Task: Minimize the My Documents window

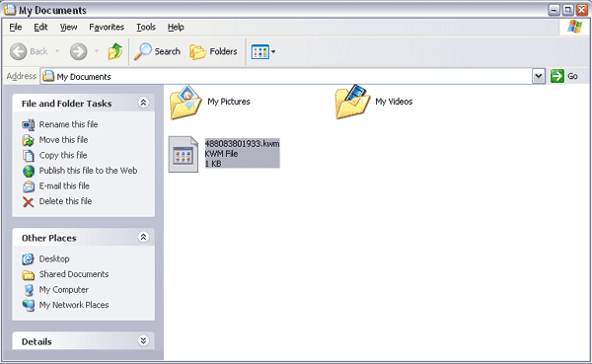Action: tap(554, 10)
